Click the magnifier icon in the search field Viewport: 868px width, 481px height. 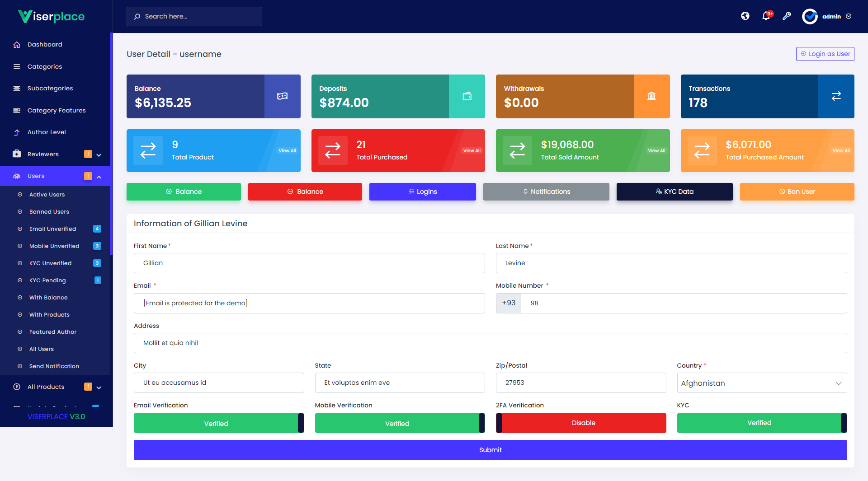137,16
